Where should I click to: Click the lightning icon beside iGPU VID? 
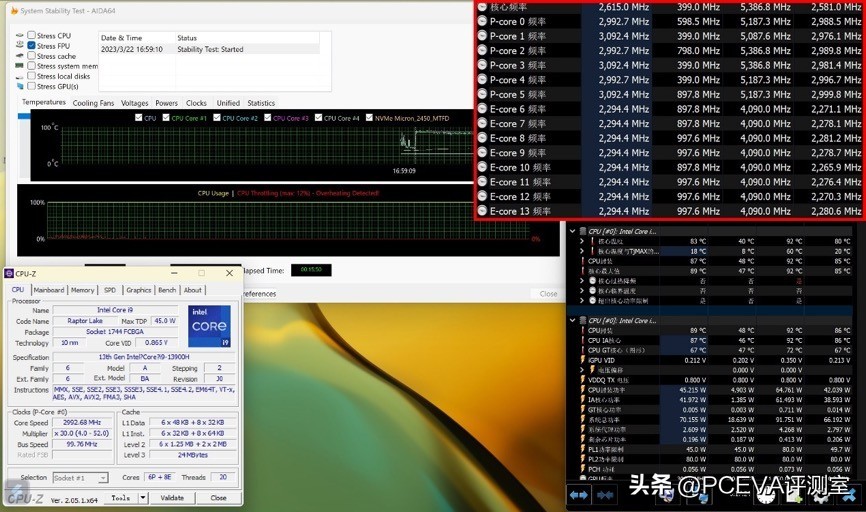[583, 360]
